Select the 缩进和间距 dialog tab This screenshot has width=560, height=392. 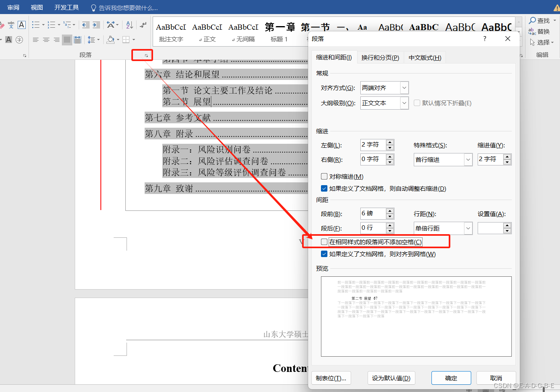click(x=334, y=57)
